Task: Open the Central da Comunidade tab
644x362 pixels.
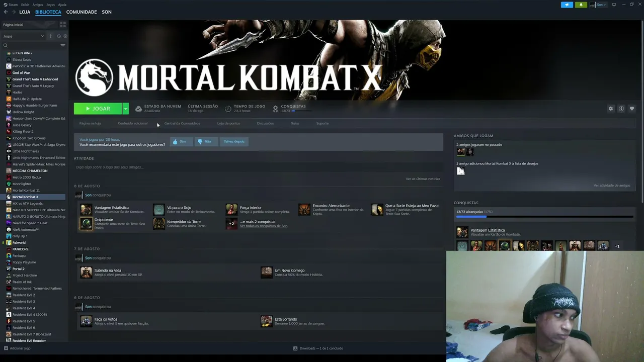Action: pos(182,123)
